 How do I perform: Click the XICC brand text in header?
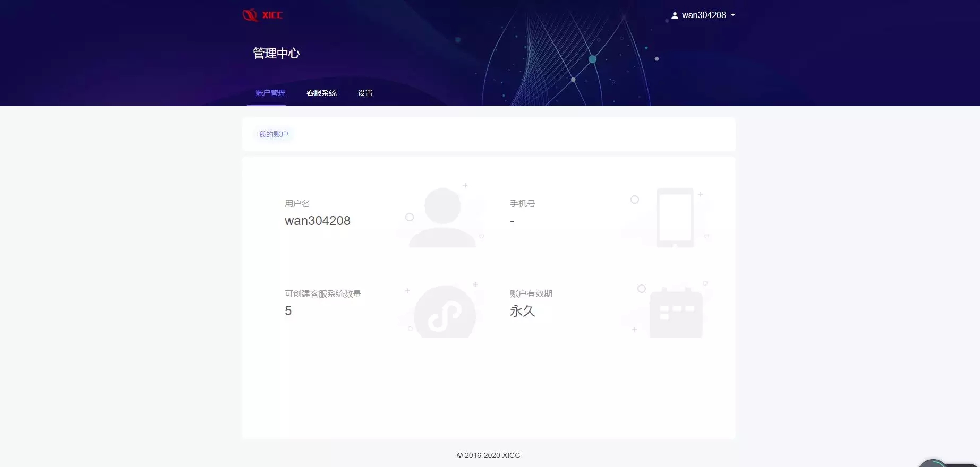tap(272, 15)
